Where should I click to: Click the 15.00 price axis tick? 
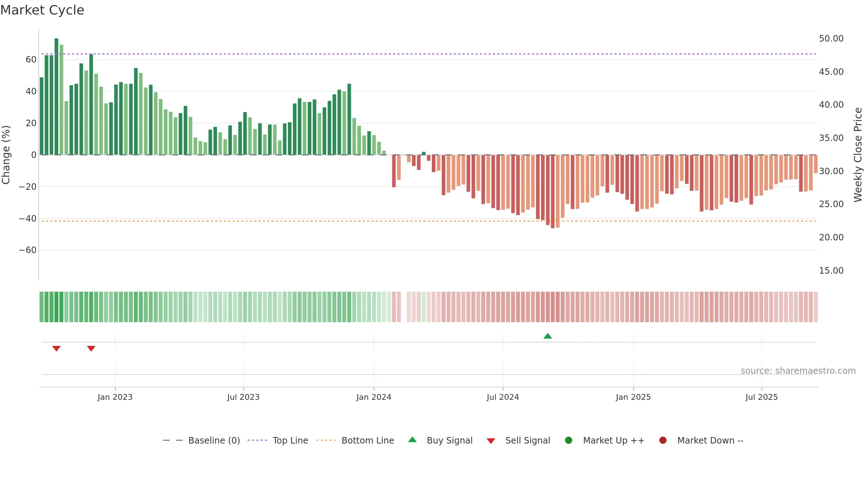tap(831, 271)
